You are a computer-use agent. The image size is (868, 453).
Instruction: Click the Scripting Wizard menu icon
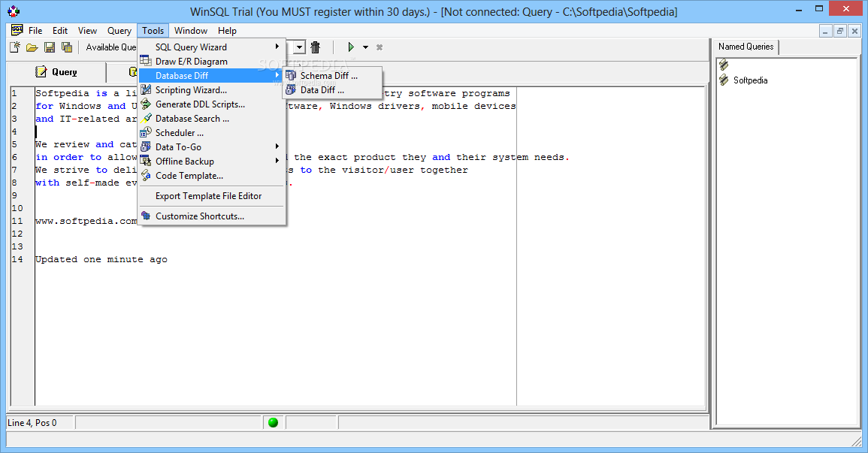click(x=146, y=89)
